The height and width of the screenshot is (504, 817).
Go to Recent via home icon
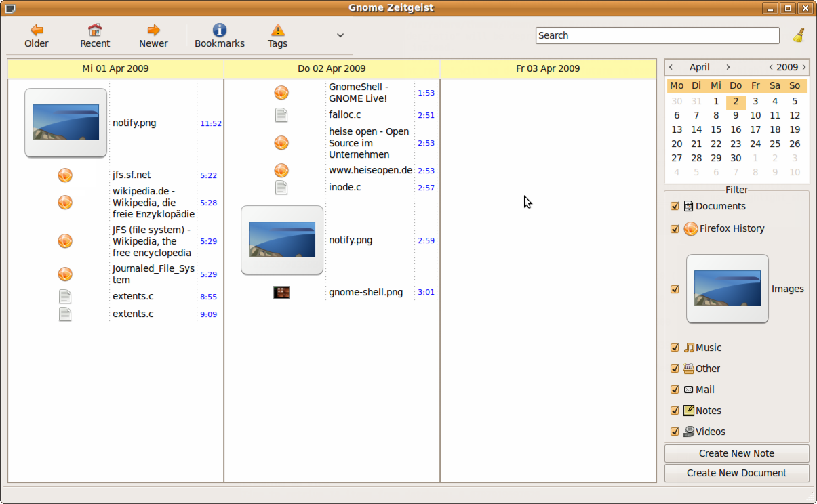(95, 30)
